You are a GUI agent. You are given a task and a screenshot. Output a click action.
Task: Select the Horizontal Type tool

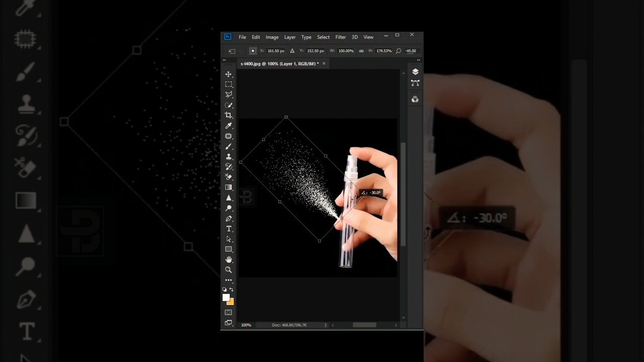coord(228,229)
